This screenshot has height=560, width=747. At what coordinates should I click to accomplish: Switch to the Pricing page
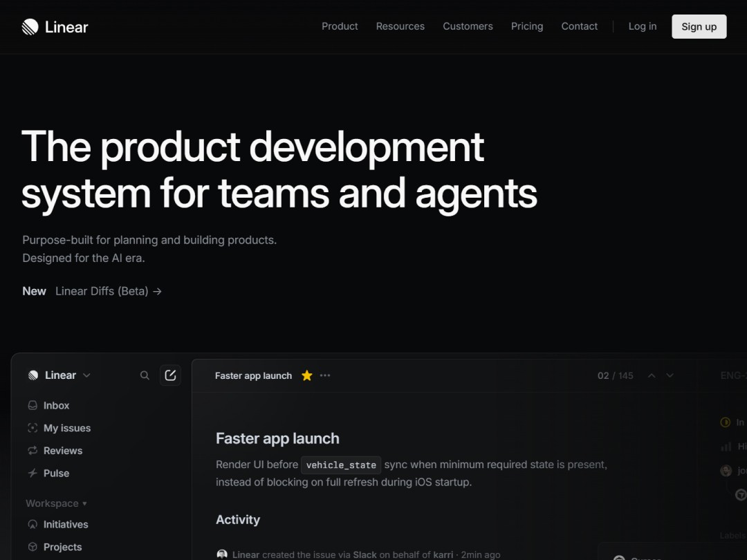(x=527, y=26)
